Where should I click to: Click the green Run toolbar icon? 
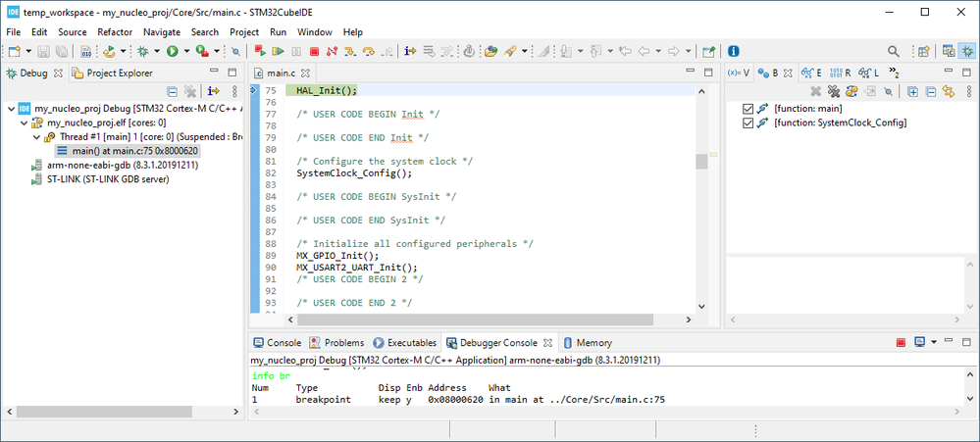172,51
